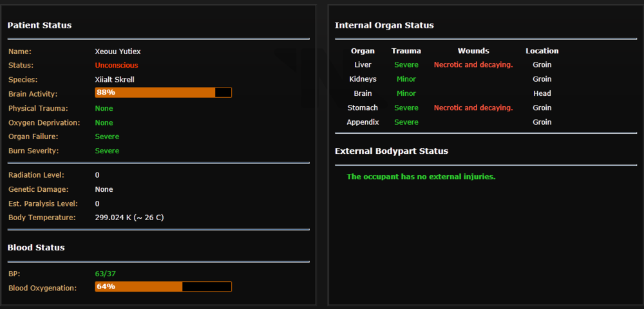Image resolution: width=644 pixels, height=309 pixels.
Task: Select the Appendix organ entry
Action: pyautogui.click(x=363, y=122)
